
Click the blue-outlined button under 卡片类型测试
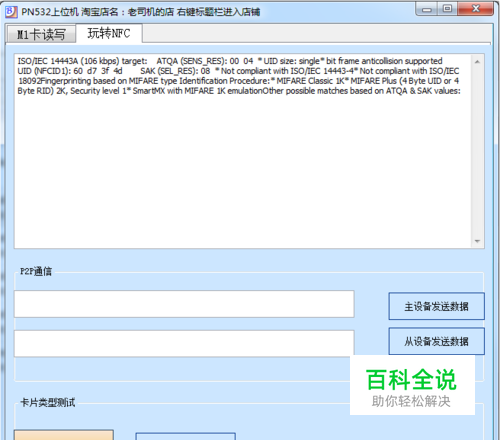[186, 436]
